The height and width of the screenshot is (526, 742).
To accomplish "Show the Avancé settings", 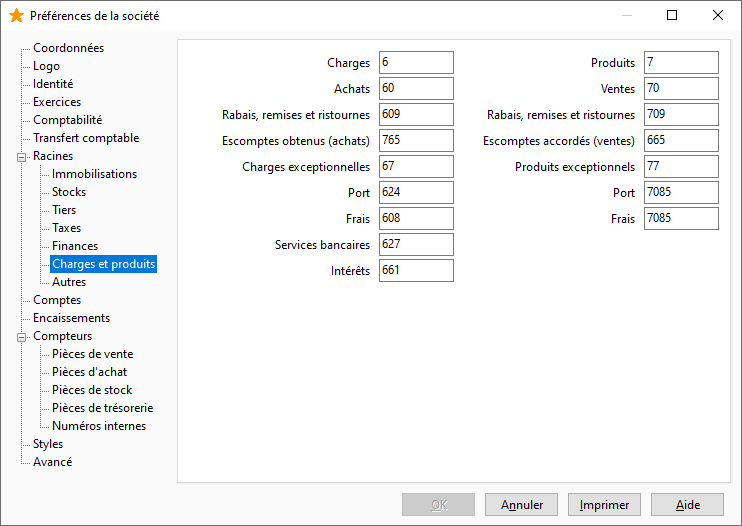I will (53, 462).
